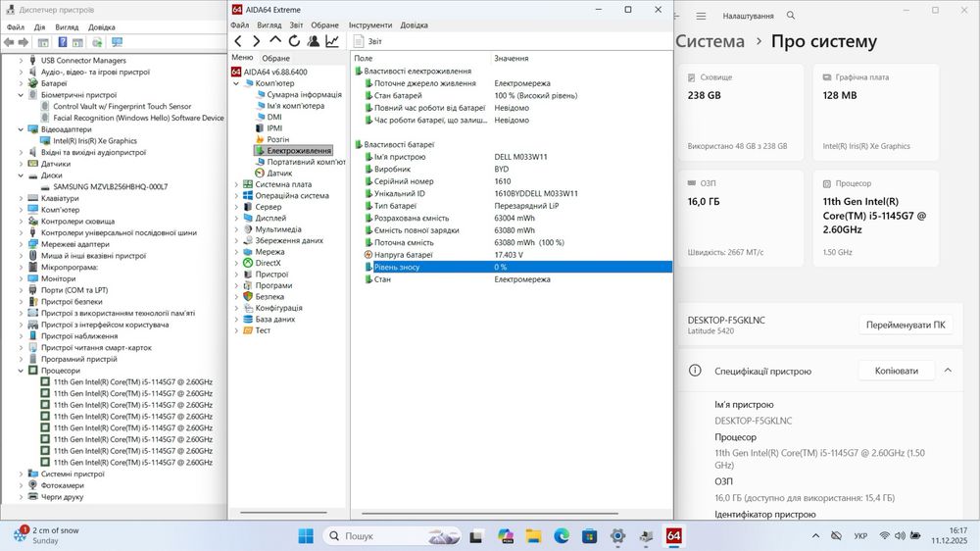
Task: Refresh the AIDA64 page
Action: [294, 41]
